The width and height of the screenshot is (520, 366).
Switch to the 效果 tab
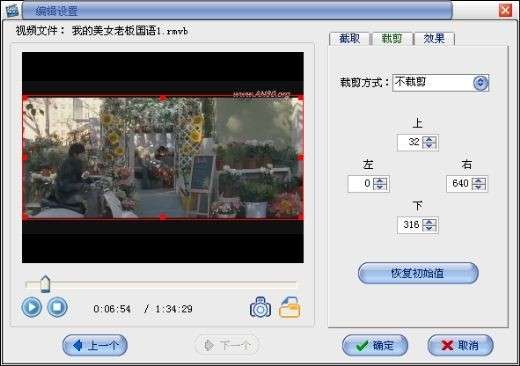tap(434, 39)
